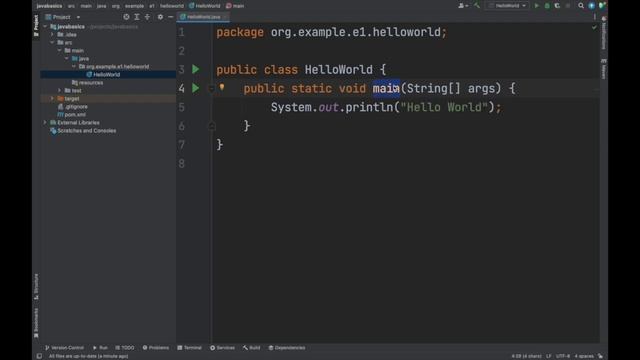Screen dimensions: 640x360
Task: Click the Debug bug icon
Action: click(547, 6)
